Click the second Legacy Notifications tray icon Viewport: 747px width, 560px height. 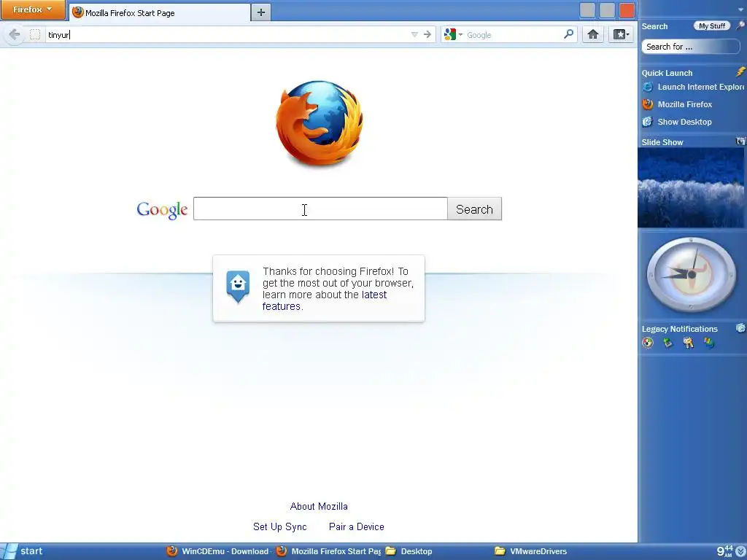tap(668, 343)
